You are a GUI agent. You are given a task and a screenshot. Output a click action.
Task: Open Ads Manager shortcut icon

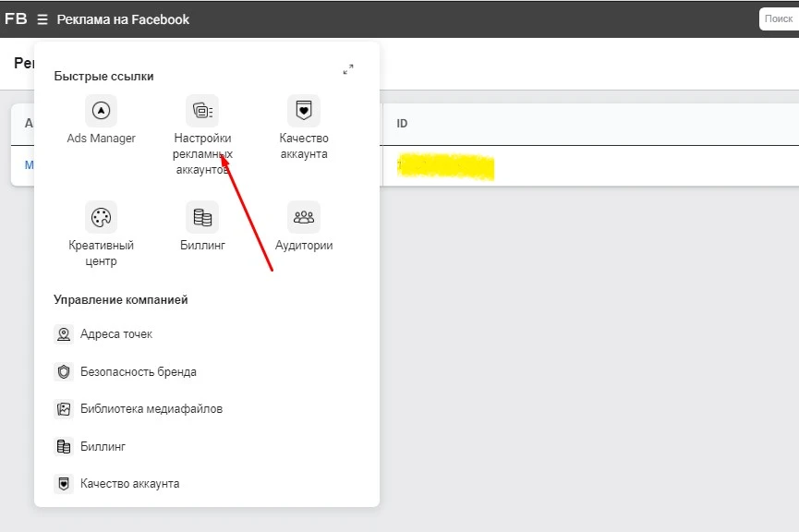tap(101, 110)
